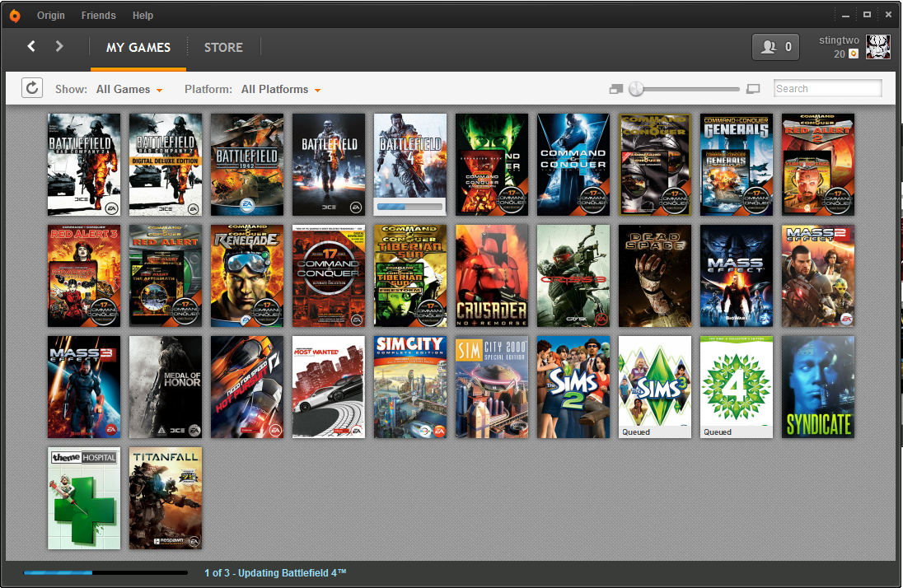
Task: Click the tile size slider handle
Action: coord(636,89)
